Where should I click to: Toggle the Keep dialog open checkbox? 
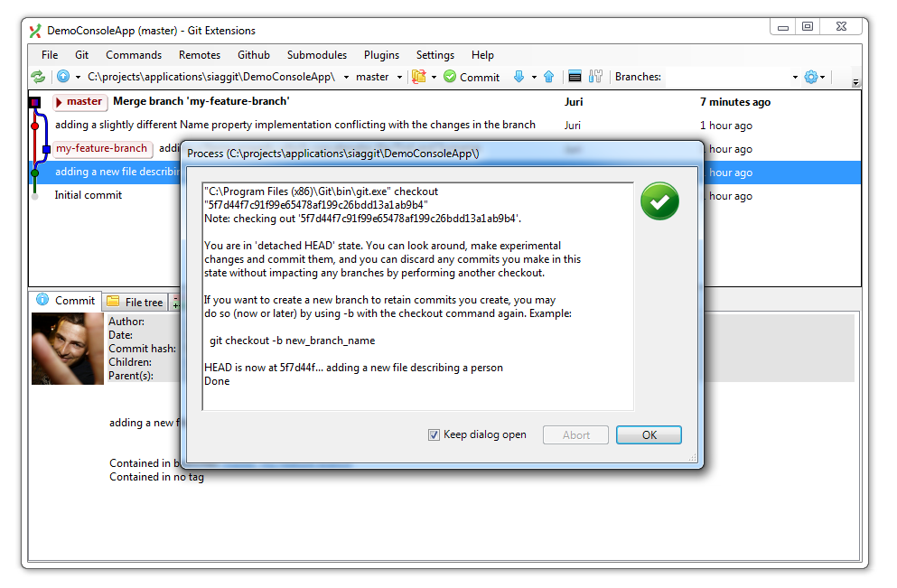[434, 434]
